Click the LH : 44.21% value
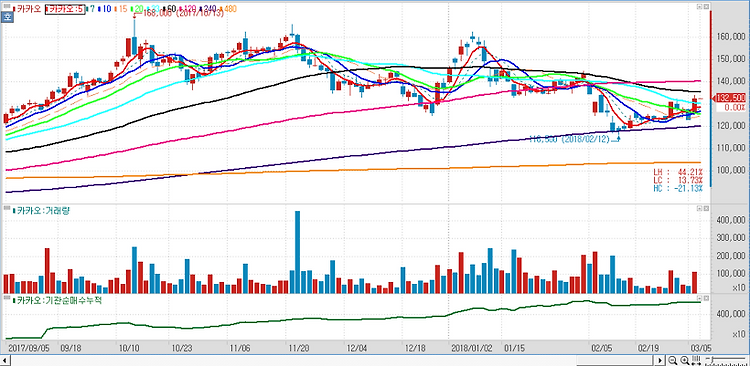750x366 pixels. point(678,172)
